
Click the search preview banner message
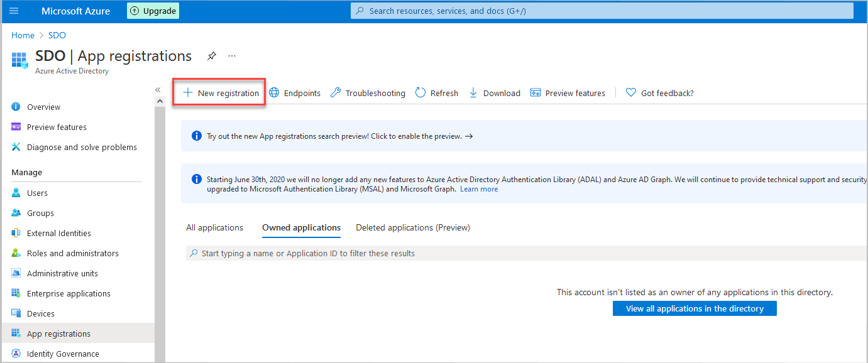click(339, 136)
